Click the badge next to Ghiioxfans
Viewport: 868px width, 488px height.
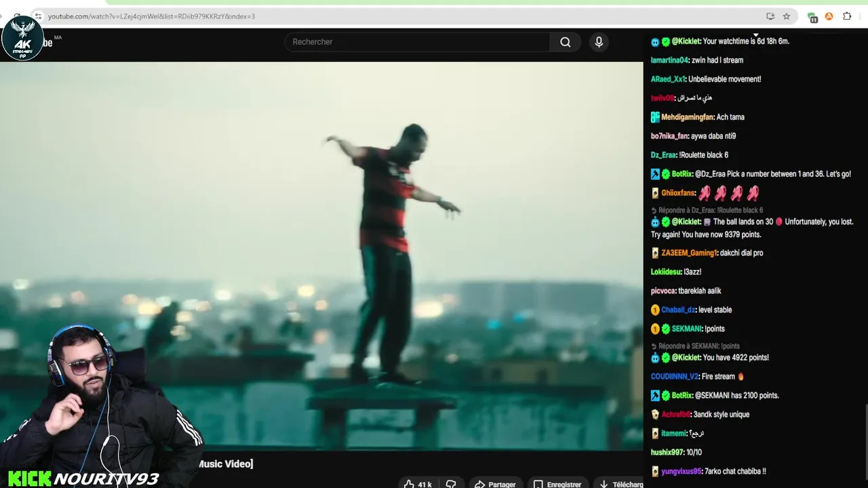[x=655, y=193]
